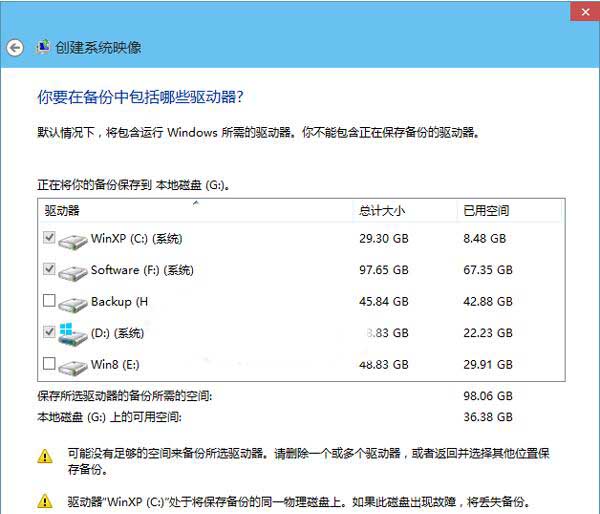Click the Create System Image wizard icon

[x=42, y=47]
